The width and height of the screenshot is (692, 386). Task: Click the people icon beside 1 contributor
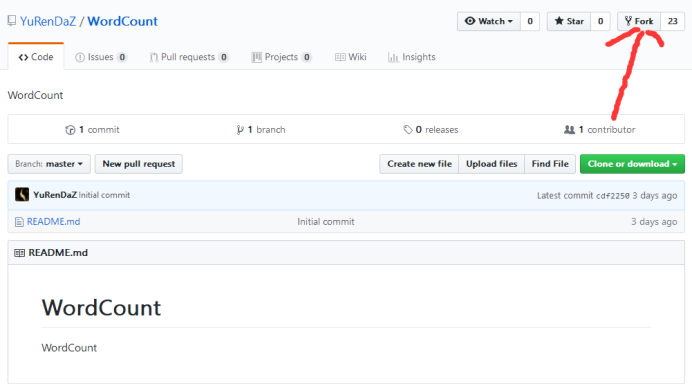tap(569, 130)
